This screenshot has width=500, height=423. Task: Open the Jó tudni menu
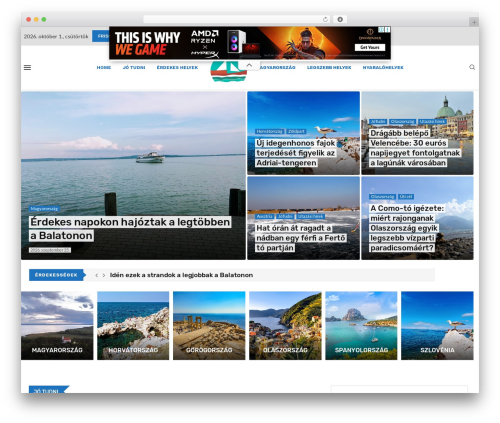(134, 67)
